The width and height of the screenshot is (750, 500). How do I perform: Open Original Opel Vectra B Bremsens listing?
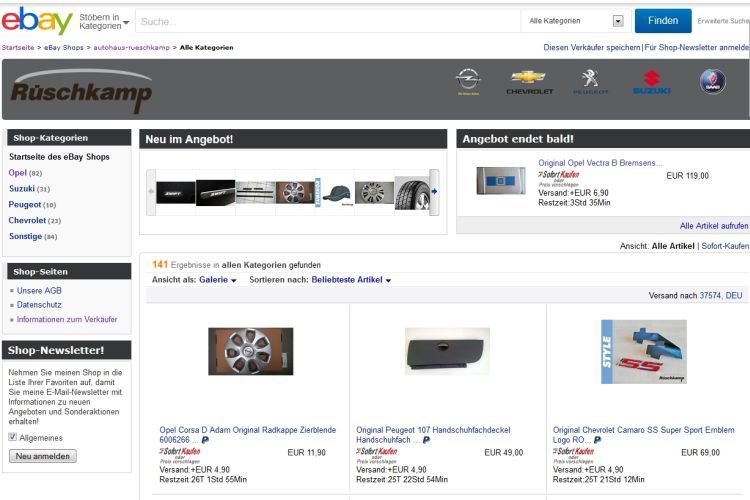tap(600, 163)
